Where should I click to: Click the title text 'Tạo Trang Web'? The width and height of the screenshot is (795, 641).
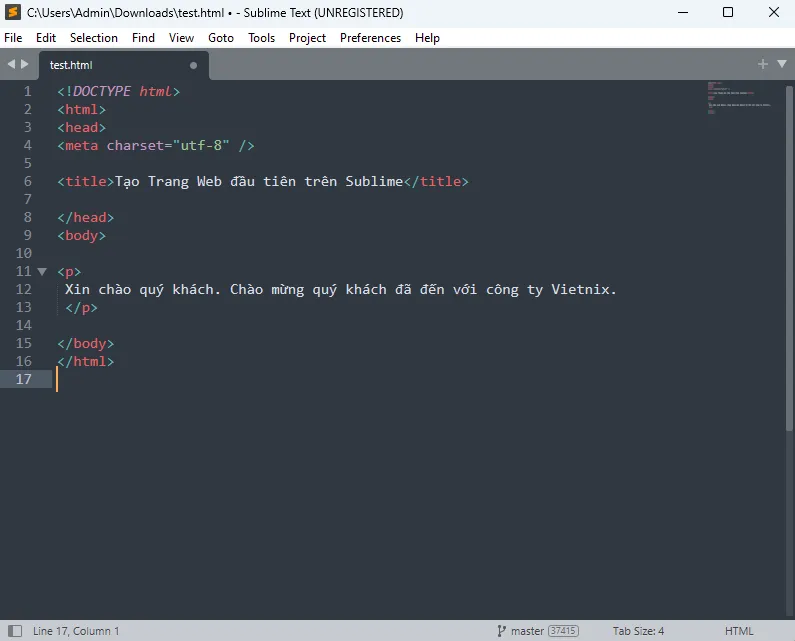(168, 182)
